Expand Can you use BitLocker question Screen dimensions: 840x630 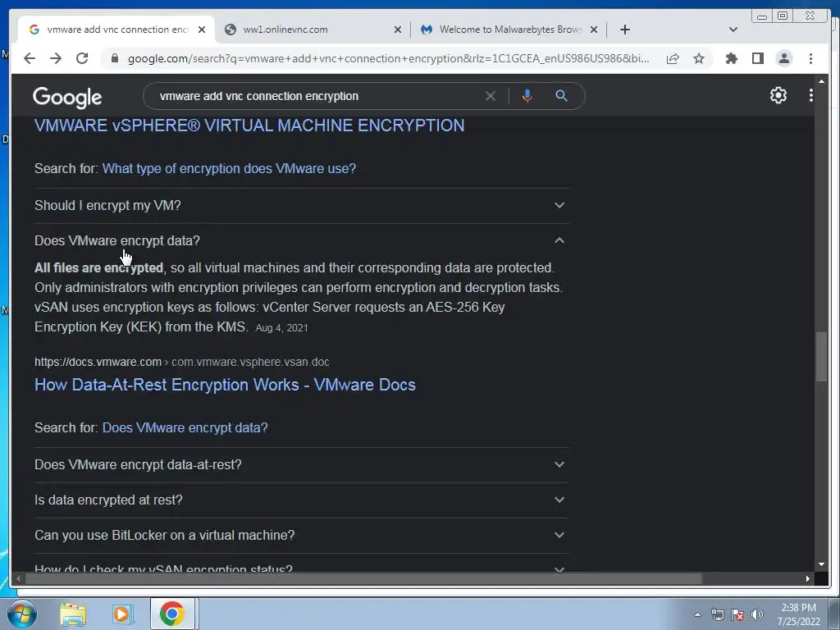pyautogui.click(x=302, y=535)
